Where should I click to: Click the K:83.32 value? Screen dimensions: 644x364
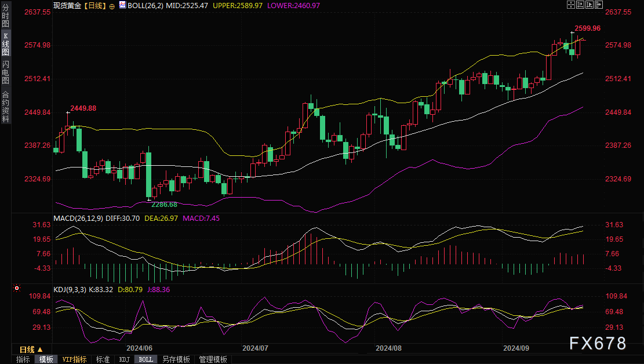click(x=101, y=290)
